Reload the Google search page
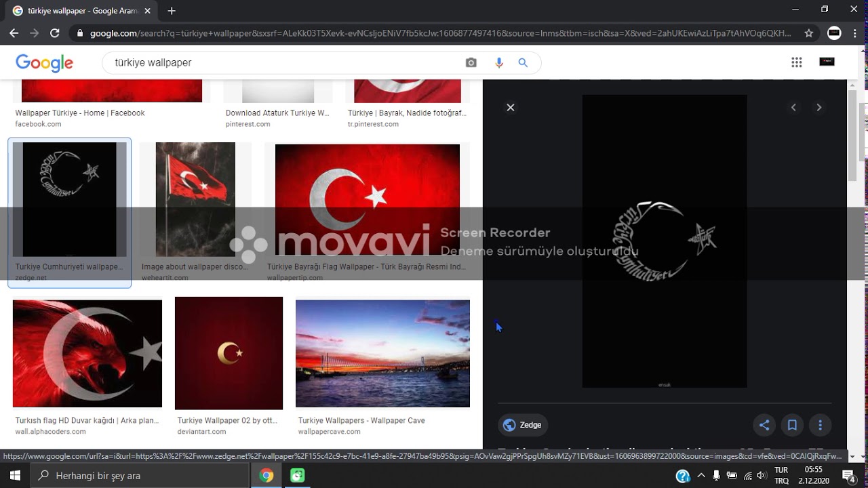868x488 pixels. point(55,33)
